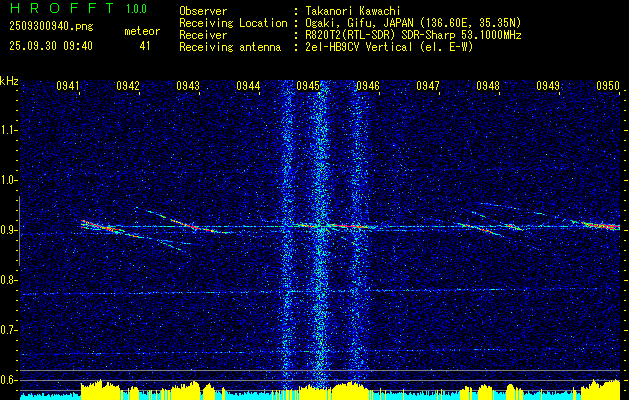Image resolution: width=629 pixels, height=400 pixels.
Task: Click the 0941 time marker
Action: [68, 86]
